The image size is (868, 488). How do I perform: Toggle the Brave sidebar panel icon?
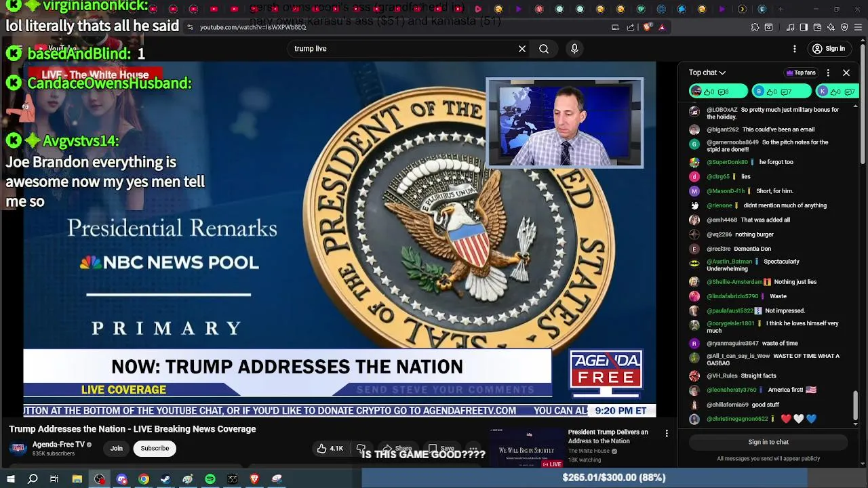tap(804, 27)
